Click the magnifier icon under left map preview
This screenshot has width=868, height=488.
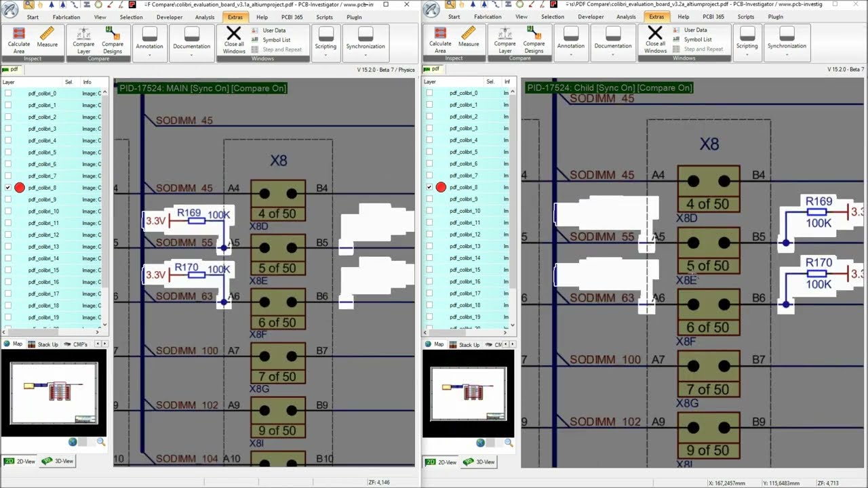coord(101,442)
